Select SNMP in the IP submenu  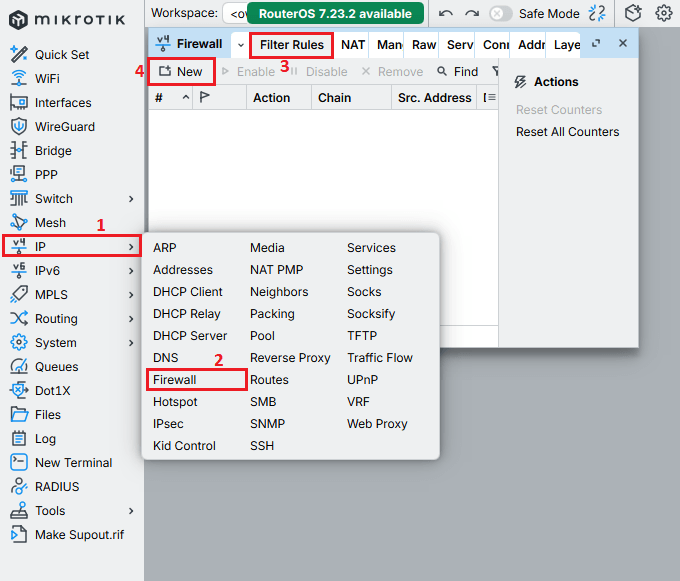click(267, 424)
